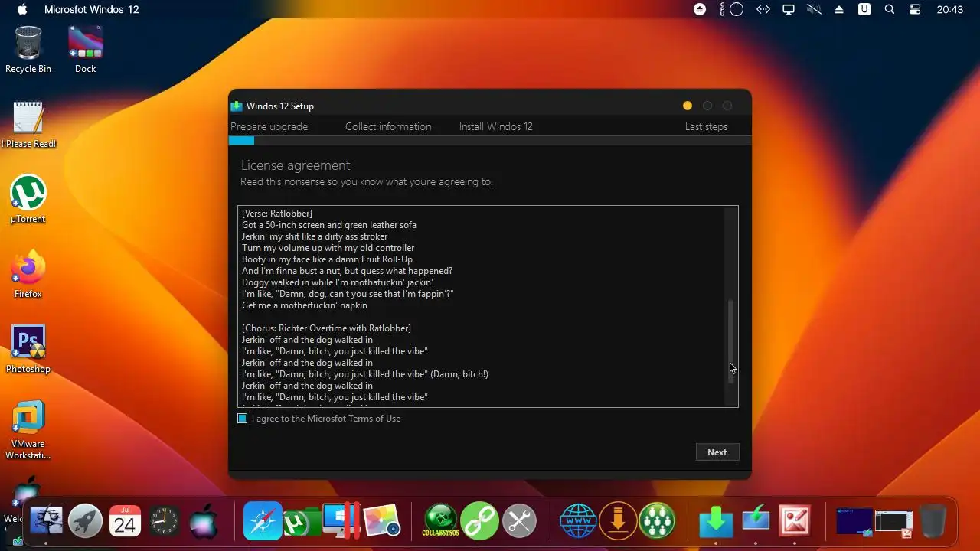
Task: Click the Finder trollface icon in dock
Action: coord(46,522)
